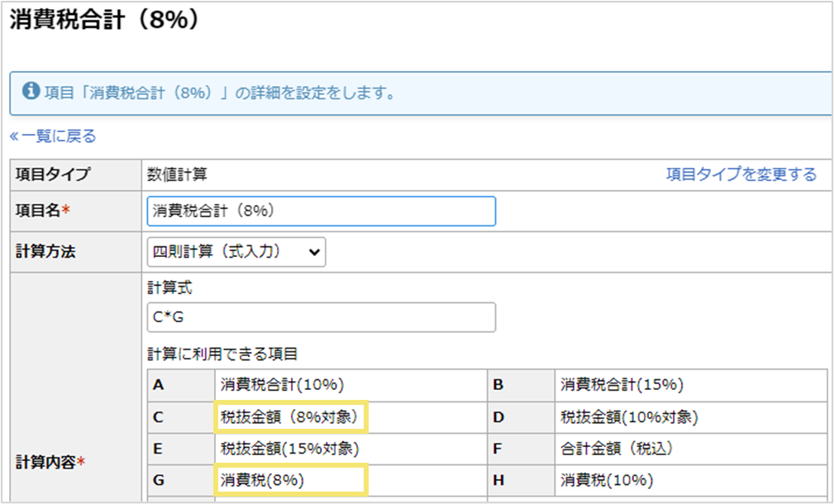Click the letter G key cell
This screenshot has height=504, width=834.
pos(159,480)
